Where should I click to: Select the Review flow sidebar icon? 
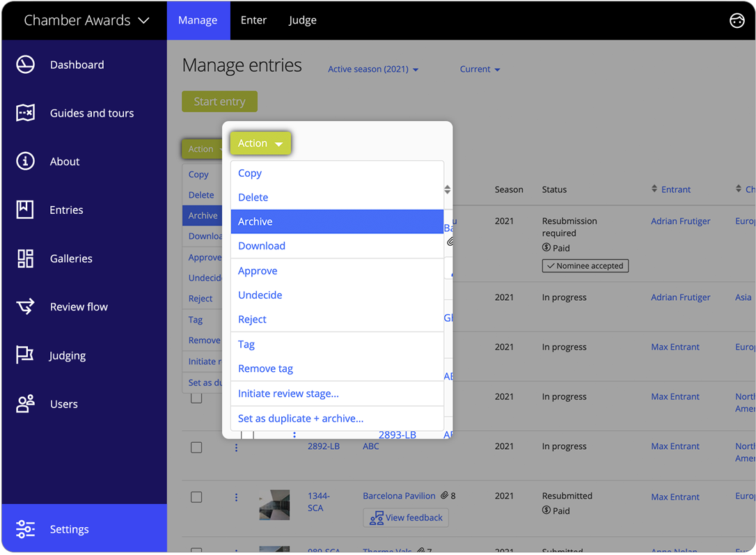coord(25,306)
